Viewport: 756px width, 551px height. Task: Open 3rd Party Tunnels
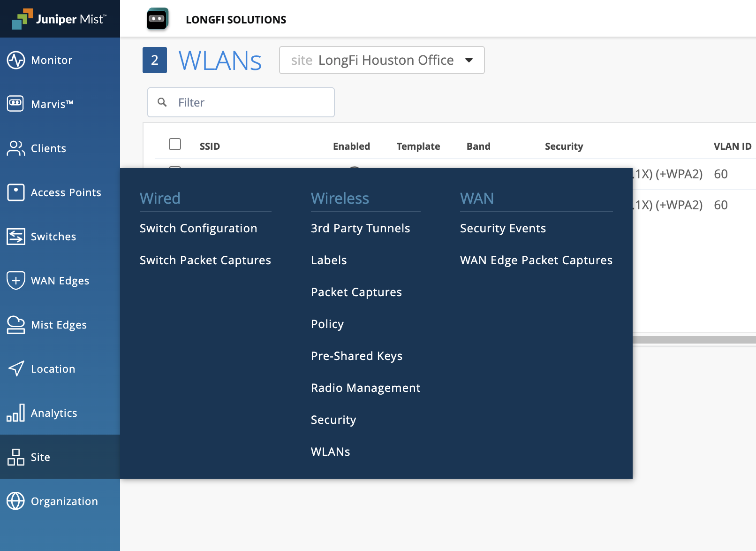click(x=361, y=228)
